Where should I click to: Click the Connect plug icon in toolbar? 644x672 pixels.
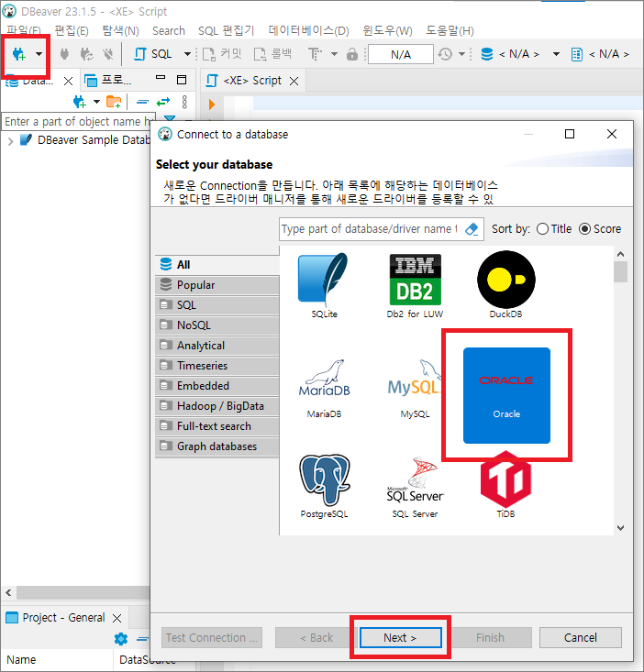pos(64,54)
